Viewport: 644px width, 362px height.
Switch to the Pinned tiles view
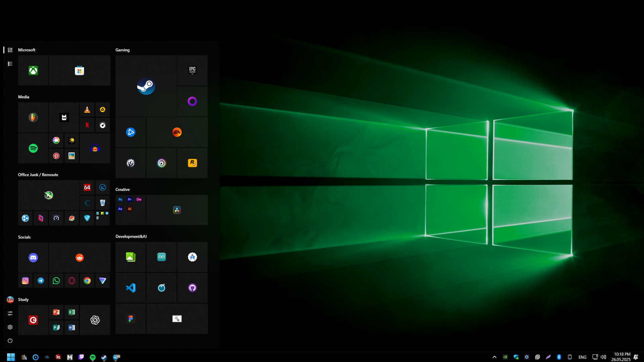point(10,50)
